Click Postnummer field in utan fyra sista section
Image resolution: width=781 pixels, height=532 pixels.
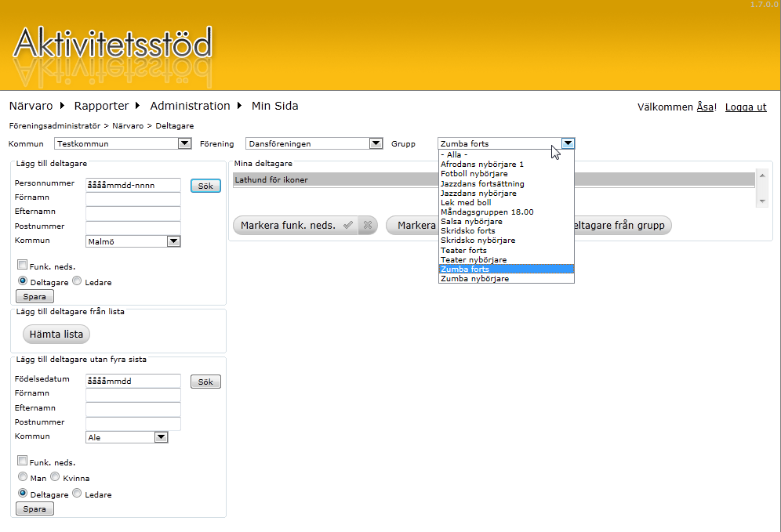coord(133,424)
